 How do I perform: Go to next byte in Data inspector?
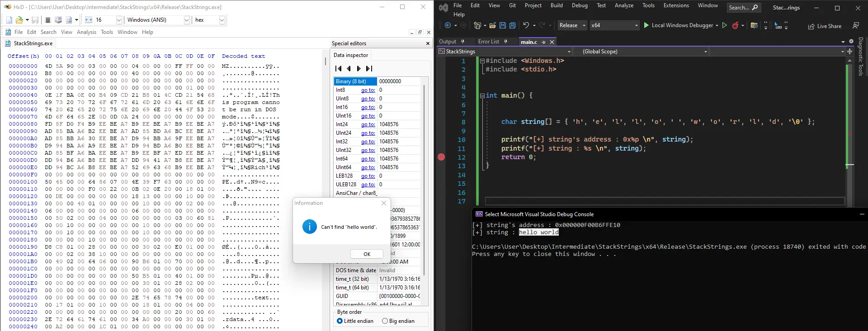(x=359, y=69)
